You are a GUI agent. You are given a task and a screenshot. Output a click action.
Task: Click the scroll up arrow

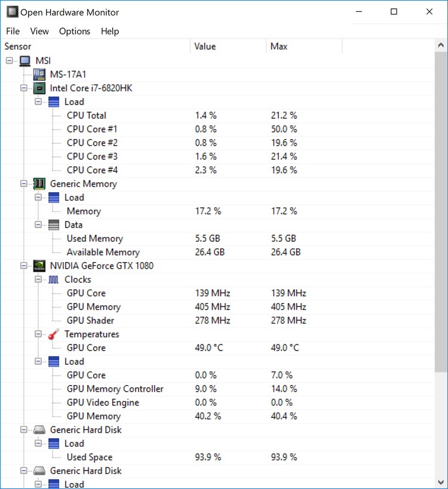(441, 45)
